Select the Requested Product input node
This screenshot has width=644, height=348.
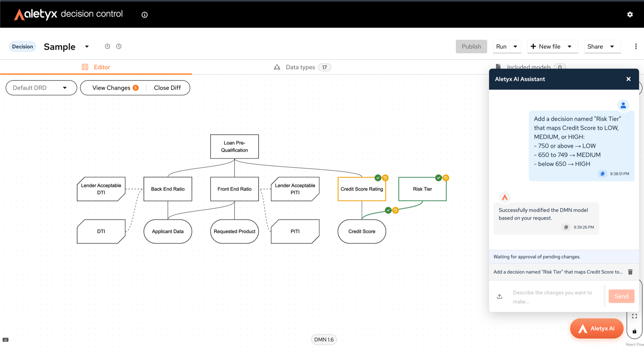pyautogui.click(x=234, y=231)
